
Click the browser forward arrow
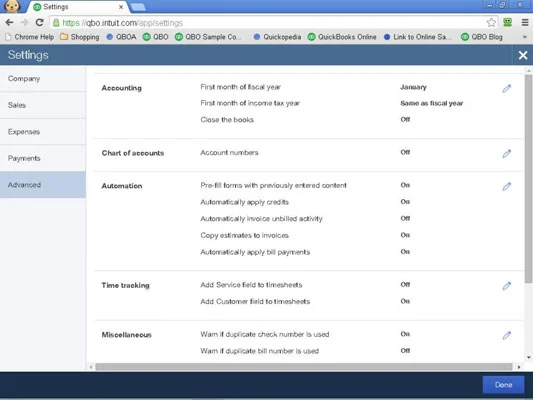[24, 23]
